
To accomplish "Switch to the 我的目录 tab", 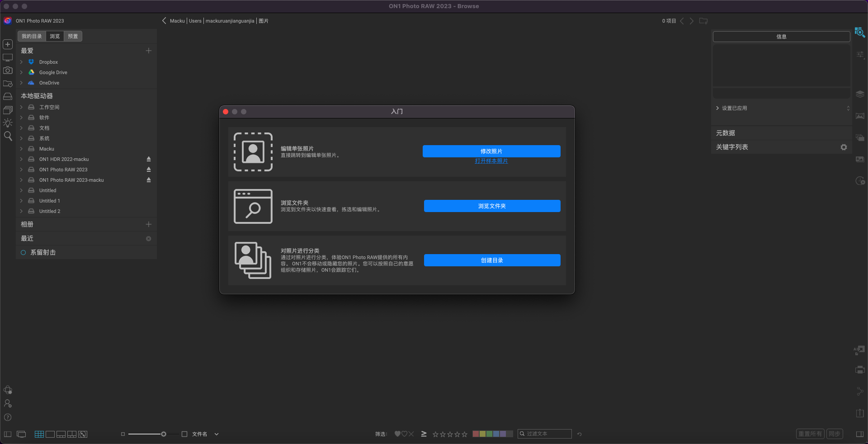I will [32, 36].
